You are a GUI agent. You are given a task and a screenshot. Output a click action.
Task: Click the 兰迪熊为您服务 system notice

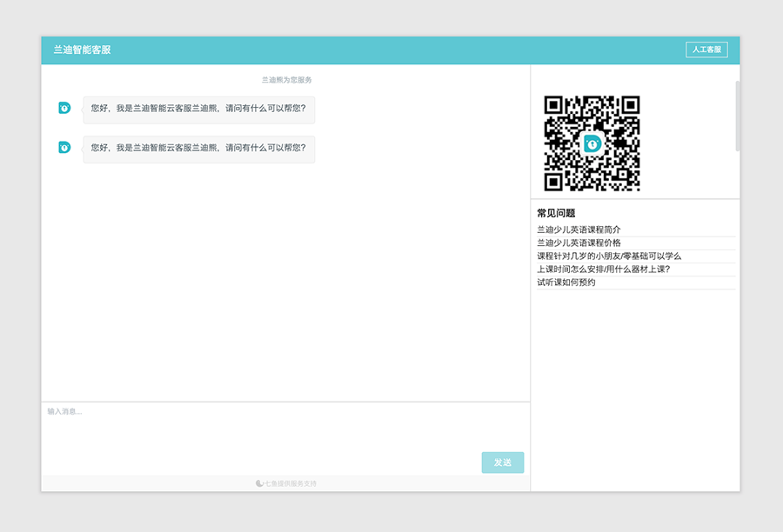(x=286, y=80)
